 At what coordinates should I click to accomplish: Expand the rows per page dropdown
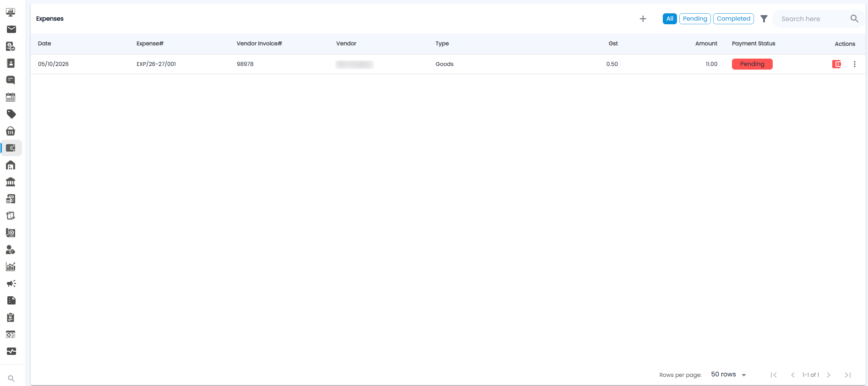click(x=729, y=375)
